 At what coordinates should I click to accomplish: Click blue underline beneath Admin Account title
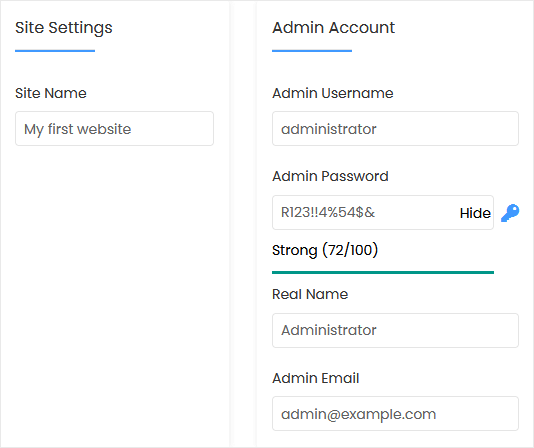[312, 51]
